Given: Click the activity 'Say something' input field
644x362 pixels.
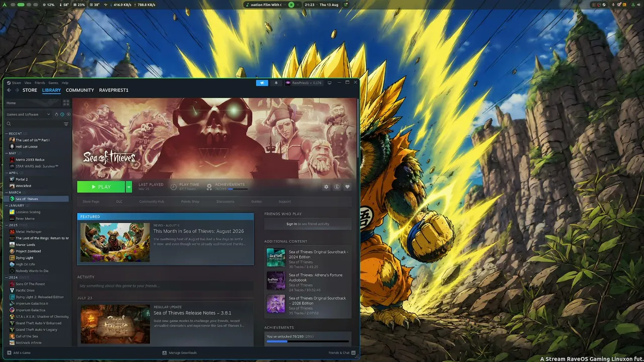Looking at the screenshot, I should (x=165, y=286).
